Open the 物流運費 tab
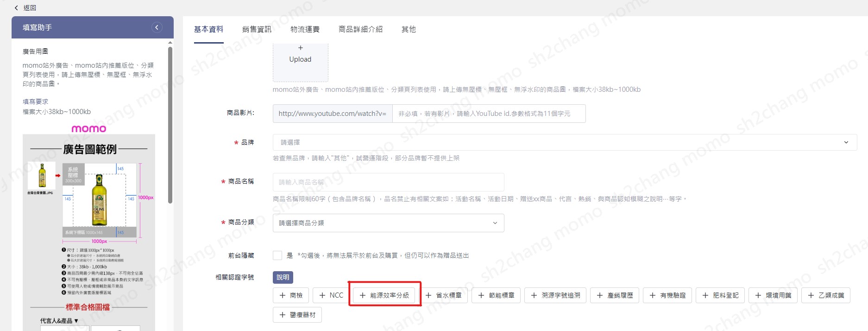This screenshot has height=331, width=868. click(x=305, y=29)
